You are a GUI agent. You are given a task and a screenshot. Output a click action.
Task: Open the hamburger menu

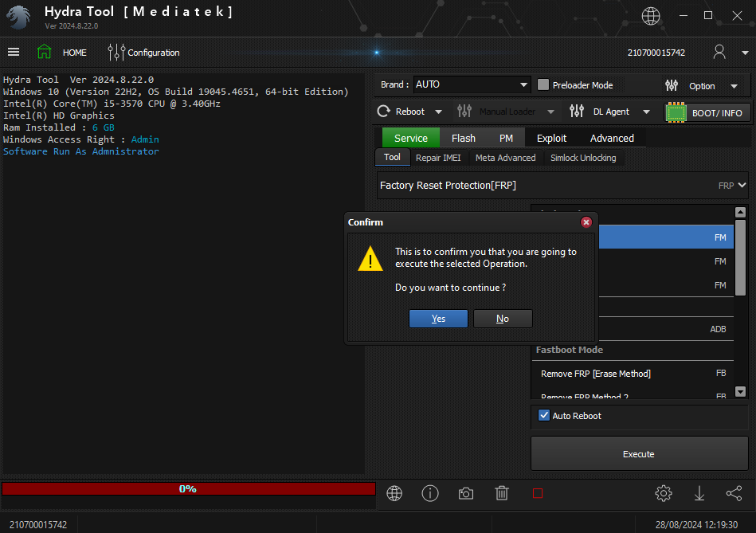coord(14,52)
